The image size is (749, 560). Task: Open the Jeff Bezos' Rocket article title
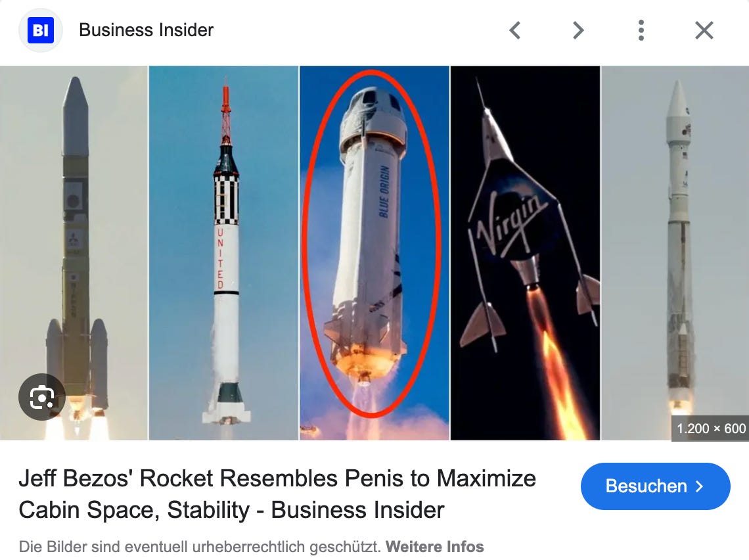277,494
